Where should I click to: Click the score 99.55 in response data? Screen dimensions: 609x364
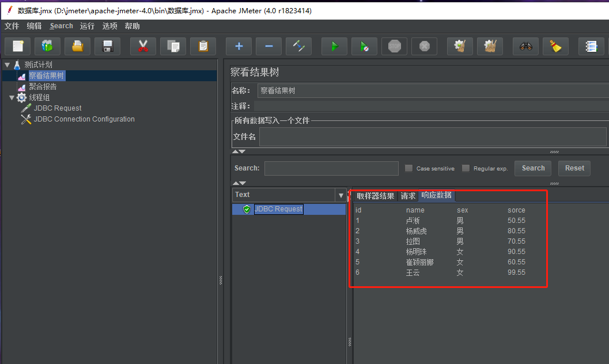point(516,272)
